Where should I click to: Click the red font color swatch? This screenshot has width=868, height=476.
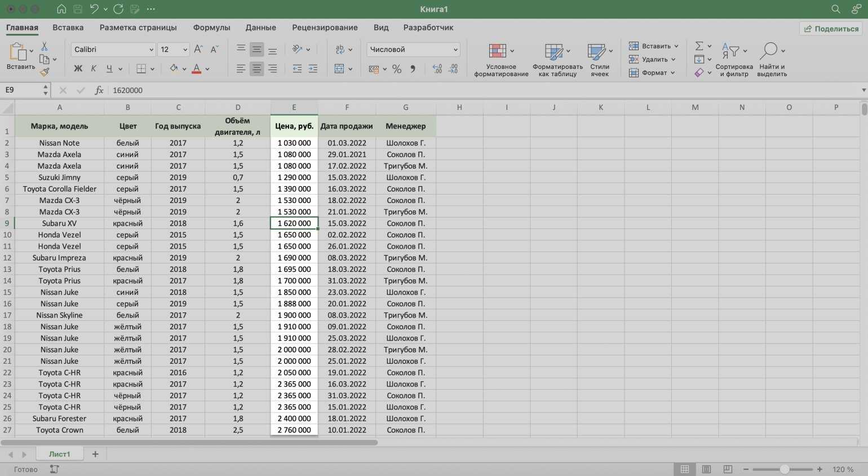(x=196, y=69)
